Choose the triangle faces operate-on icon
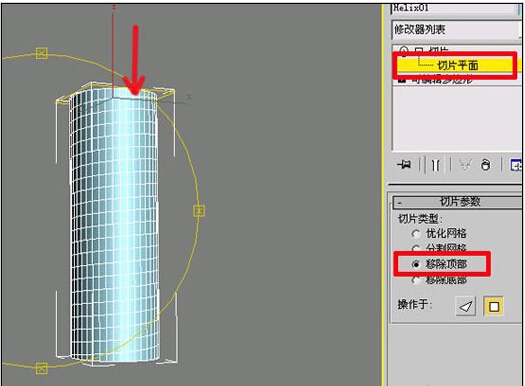The height and width of the screenshot is (386, 525). tap(466, 306)
